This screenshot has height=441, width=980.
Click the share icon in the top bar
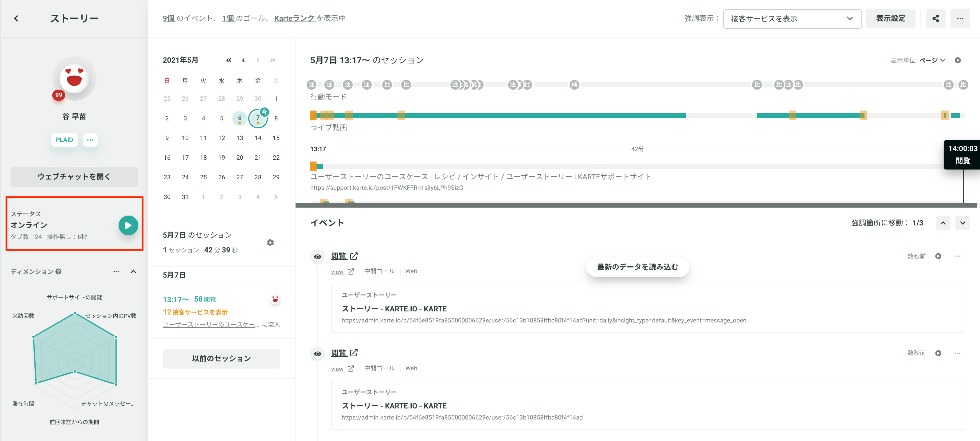(935, 18)
